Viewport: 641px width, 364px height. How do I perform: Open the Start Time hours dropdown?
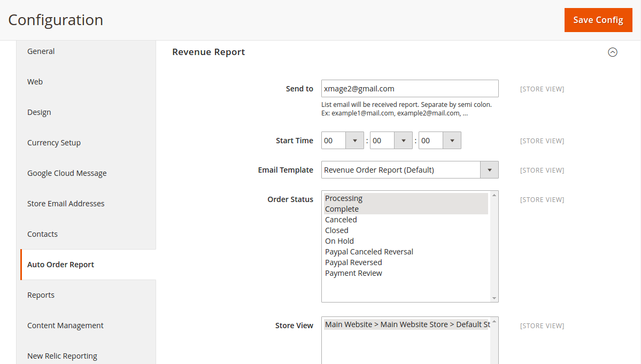tap(343, 141)
